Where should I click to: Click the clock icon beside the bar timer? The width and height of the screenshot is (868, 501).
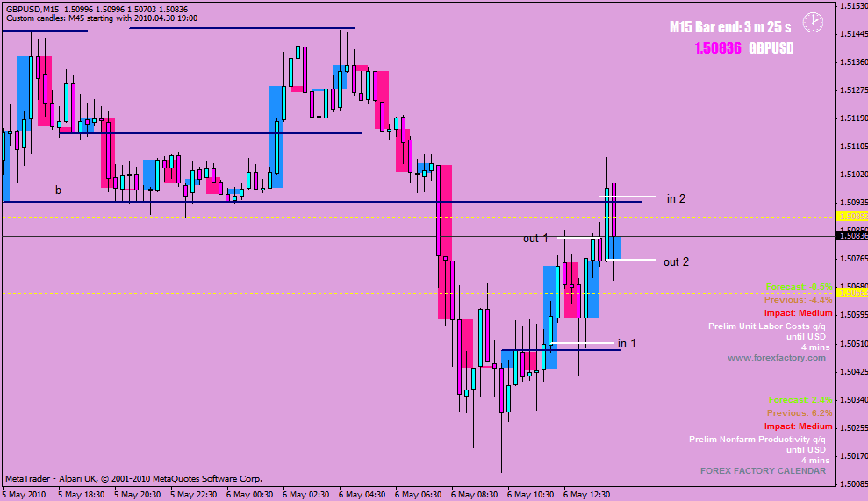(813, 22)
